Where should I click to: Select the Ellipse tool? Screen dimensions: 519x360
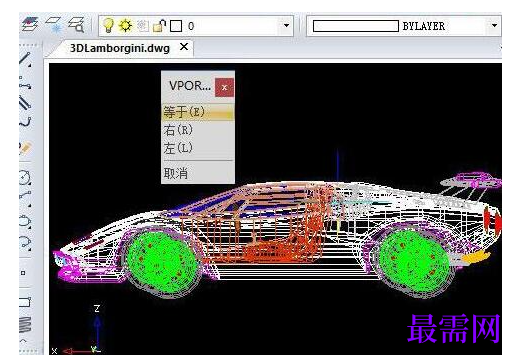pyautogui.click(x=25, y=221)
